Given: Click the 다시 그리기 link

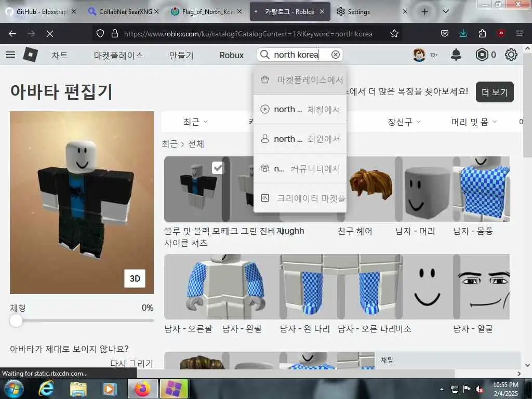Looking at the screenshot, I should tap(131, 363).
